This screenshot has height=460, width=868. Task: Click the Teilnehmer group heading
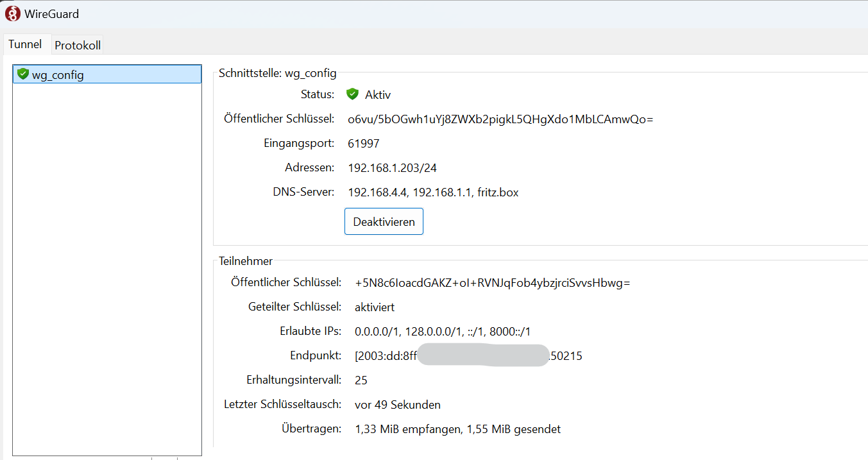point(246,261)
